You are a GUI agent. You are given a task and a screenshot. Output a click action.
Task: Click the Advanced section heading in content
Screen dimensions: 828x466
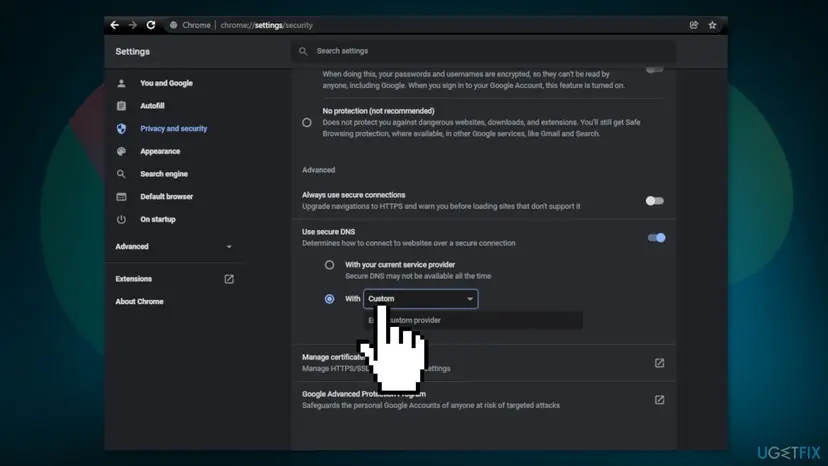318,170
